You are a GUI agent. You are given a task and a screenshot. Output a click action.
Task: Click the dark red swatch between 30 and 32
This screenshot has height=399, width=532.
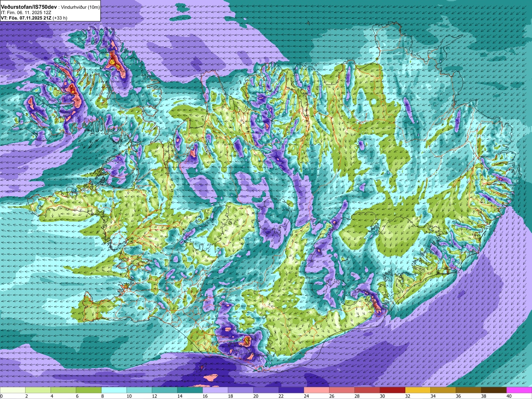(x=393, y=390)
